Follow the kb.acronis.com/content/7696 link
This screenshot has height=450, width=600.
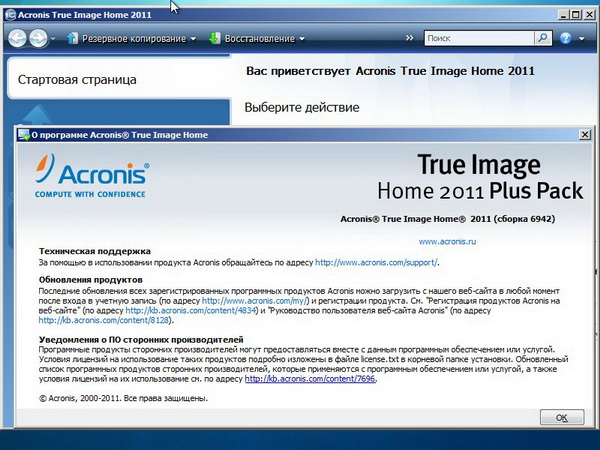pyautogui.click(x=296, y=379)
